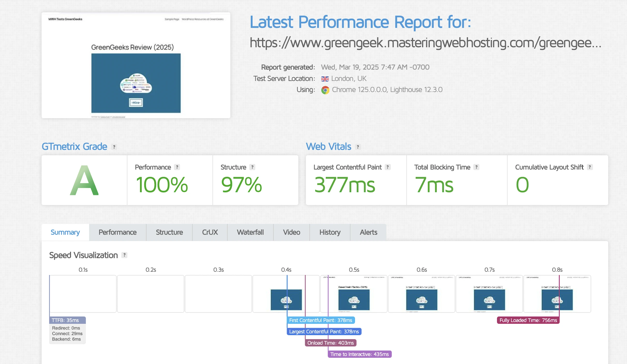
Task: View the History tab
Action: pyautogui.click(x=330, y=232)
